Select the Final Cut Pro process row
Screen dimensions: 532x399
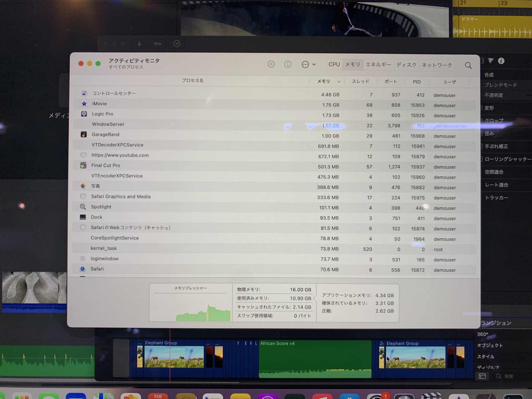point(106,165)
